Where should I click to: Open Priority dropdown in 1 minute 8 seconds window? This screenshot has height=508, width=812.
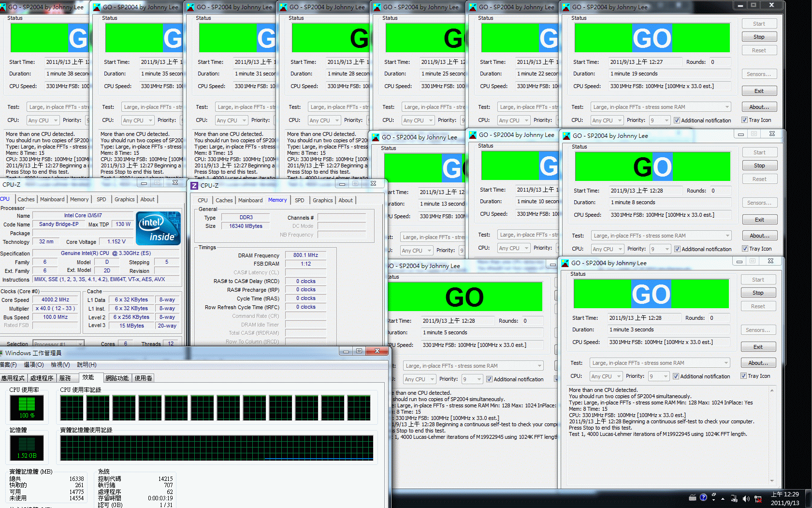660,249
